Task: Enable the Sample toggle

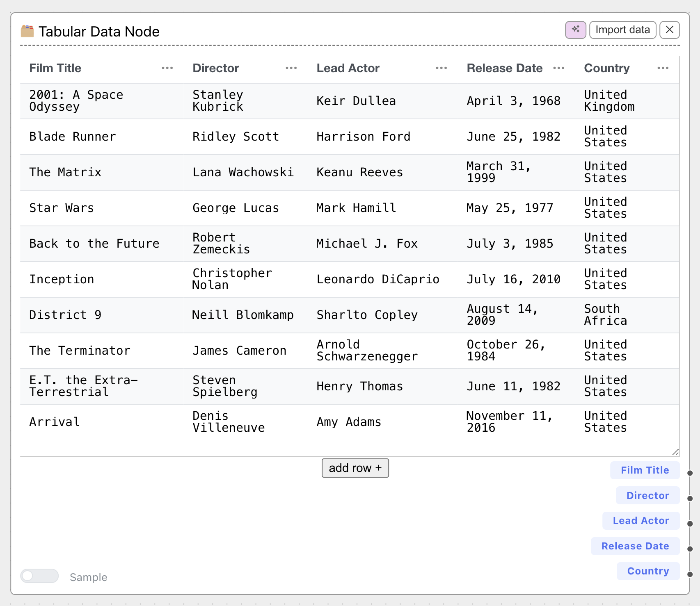Action: 39,576
